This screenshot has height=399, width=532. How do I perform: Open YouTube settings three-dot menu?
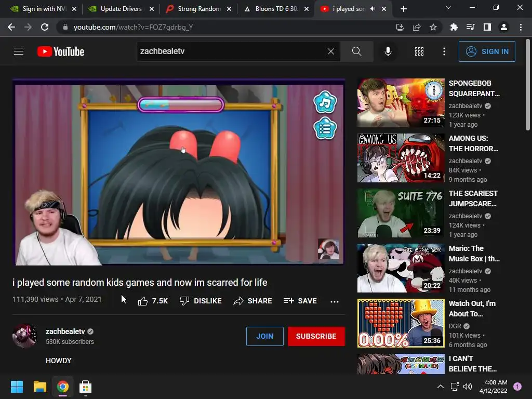point(444,51)
